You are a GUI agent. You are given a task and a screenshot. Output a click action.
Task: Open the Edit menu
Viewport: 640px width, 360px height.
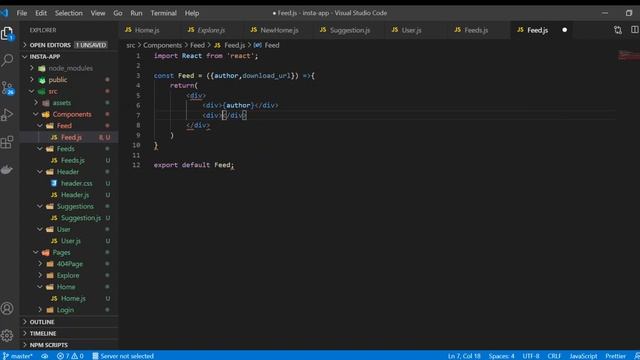click(x=41, y=13)
